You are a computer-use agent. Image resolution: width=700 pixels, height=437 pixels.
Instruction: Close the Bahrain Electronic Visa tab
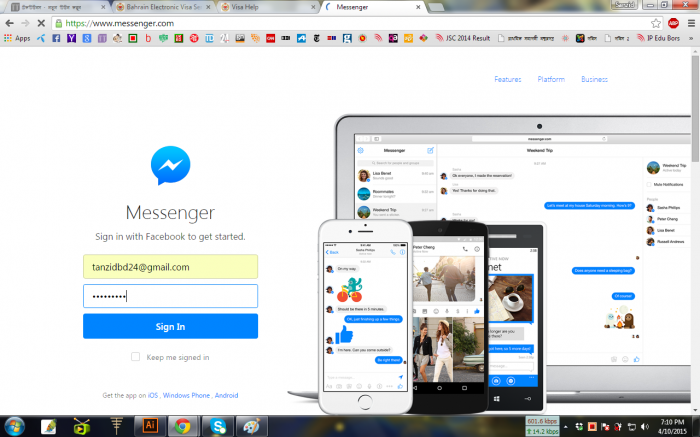(x=208, y=7)
